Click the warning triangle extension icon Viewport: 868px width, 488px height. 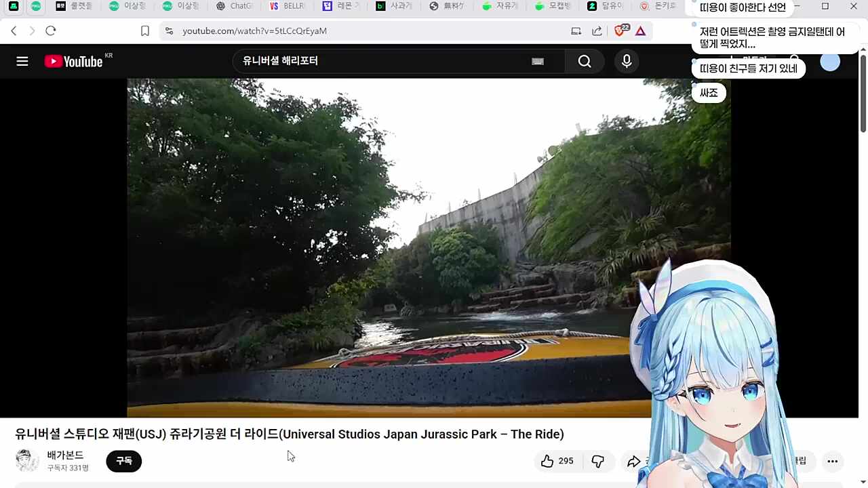coord(640,30)
